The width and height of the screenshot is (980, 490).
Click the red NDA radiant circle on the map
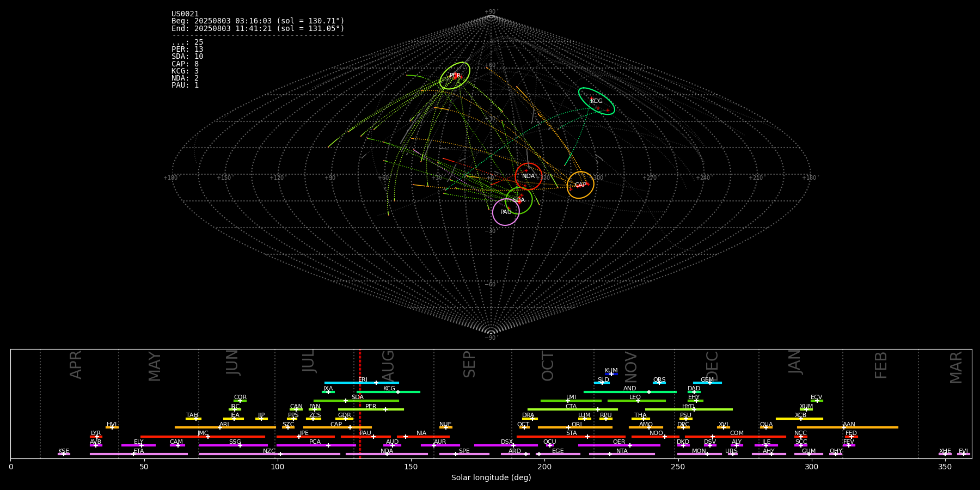point(529,176)
